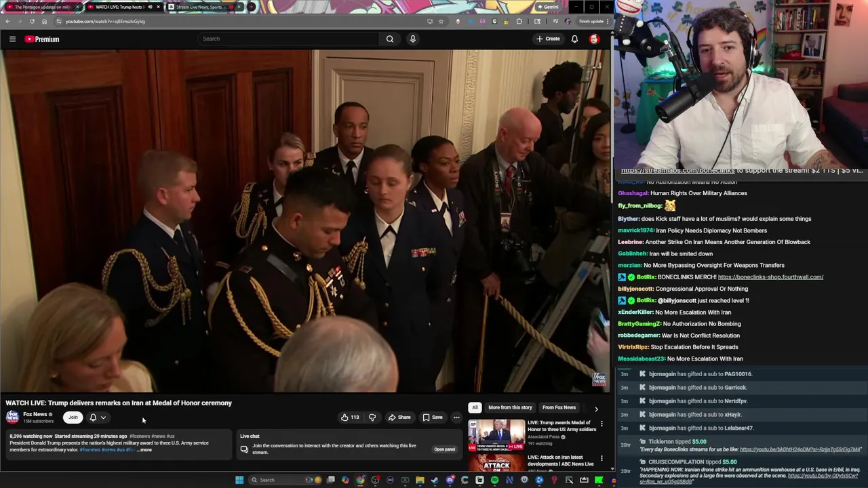This screenshot has width=868, height=488.
Task: Reload the page with refresh icon
Action: (x=32, y=21)
